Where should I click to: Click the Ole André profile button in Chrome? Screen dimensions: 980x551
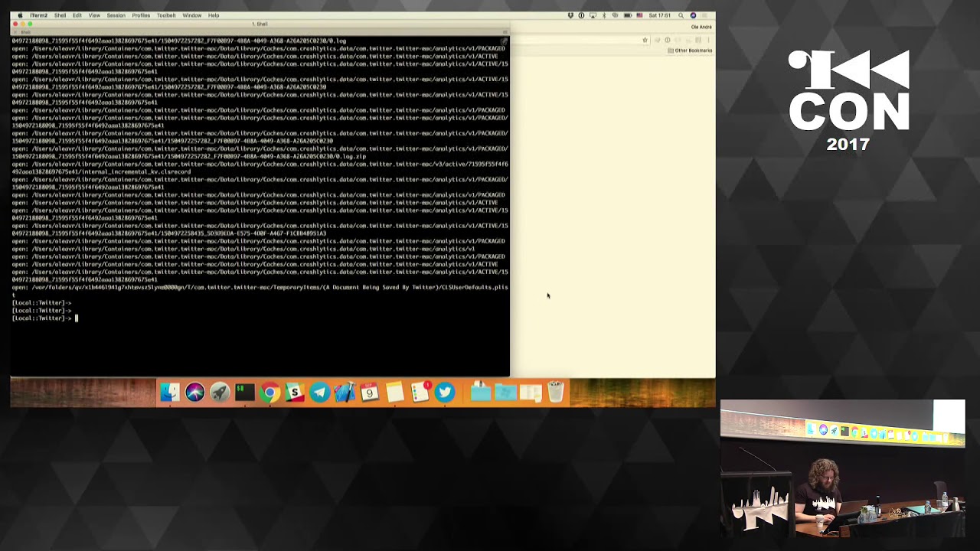pos(701,27)
